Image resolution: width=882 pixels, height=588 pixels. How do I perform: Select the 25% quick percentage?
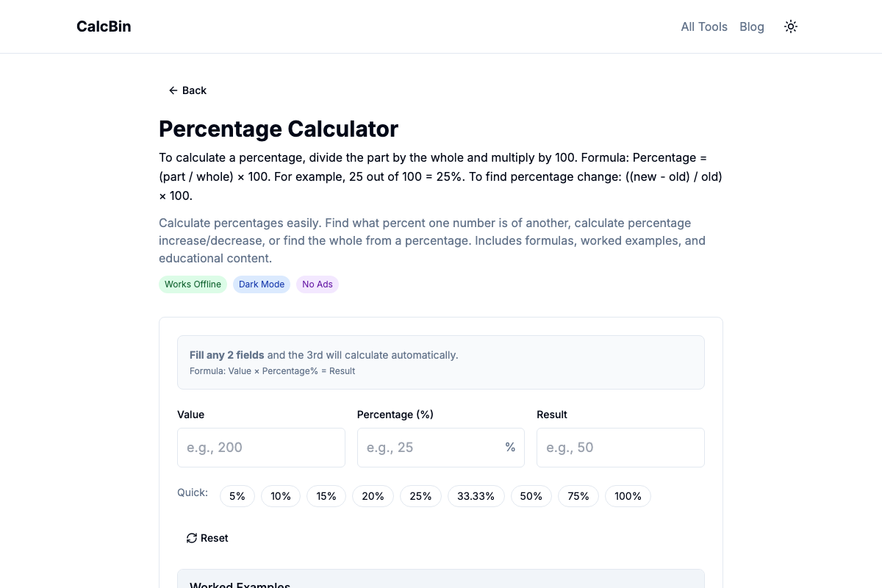420,496
